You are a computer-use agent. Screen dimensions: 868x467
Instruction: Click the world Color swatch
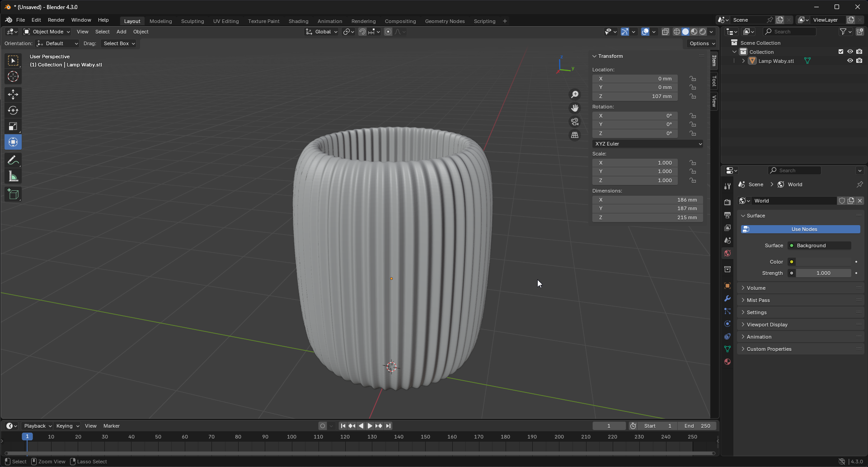(824, 262)
